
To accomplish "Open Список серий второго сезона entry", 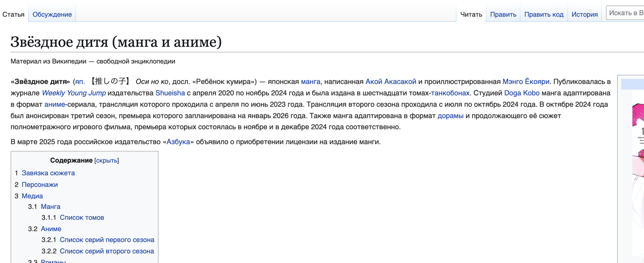I will 107,251.
